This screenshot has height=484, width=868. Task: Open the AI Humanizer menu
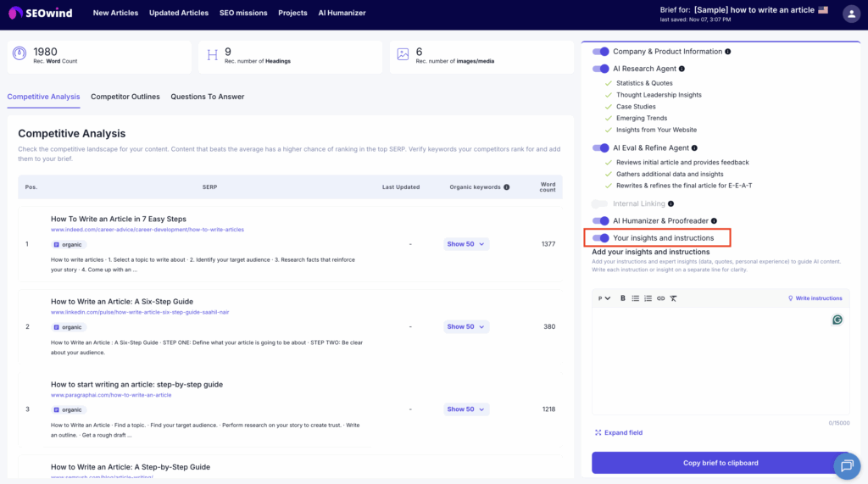click(x=342, y=13)
